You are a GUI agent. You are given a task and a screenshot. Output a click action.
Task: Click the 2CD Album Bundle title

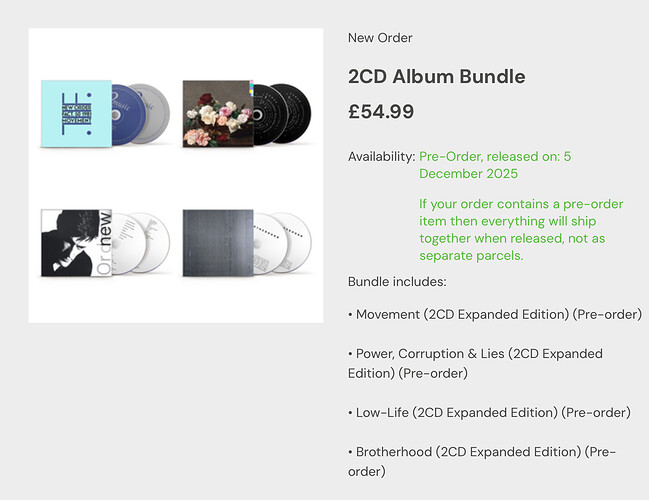(x=436, y=77)
